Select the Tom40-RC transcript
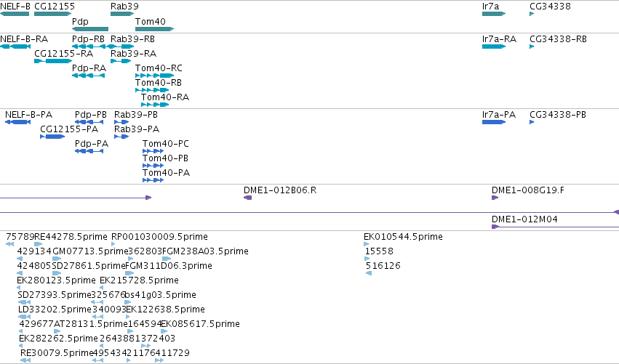Image resolution: width=619 pixels, height=364 pixels. coord(154,76)
